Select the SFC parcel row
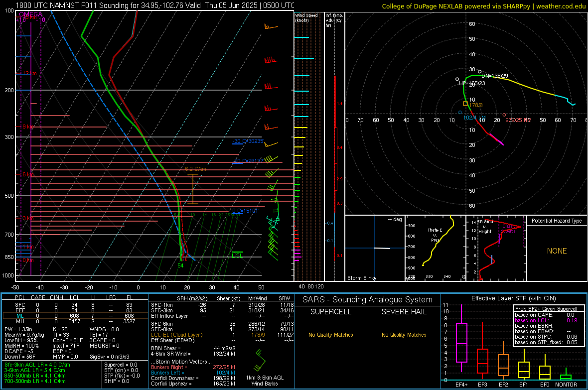 [75, 305]
